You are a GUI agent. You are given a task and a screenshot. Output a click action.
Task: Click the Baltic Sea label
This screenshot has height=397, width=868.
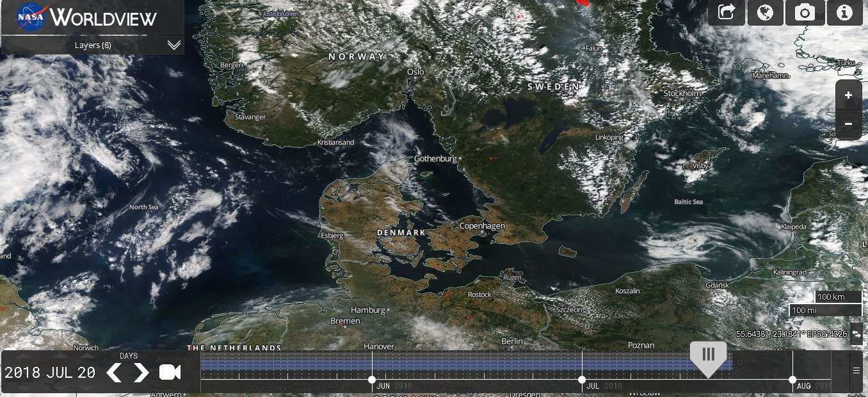point(688,202)
